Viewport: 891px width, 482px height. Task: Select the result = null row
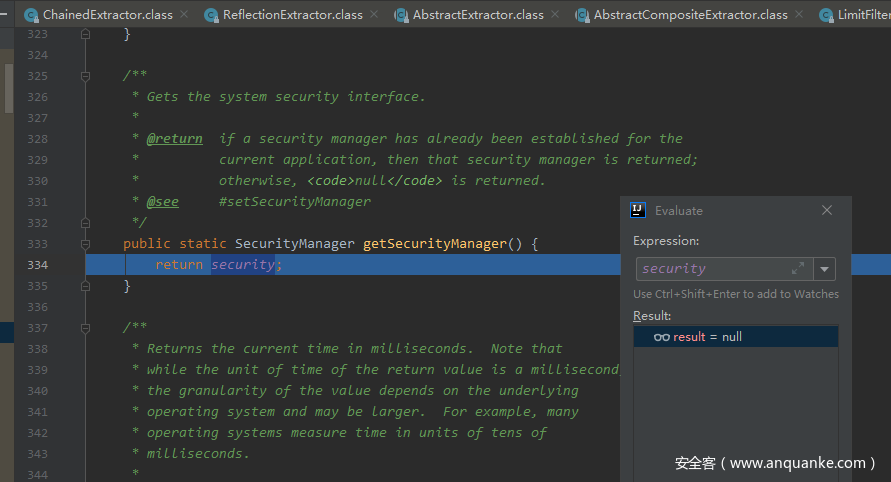point(736,337)
